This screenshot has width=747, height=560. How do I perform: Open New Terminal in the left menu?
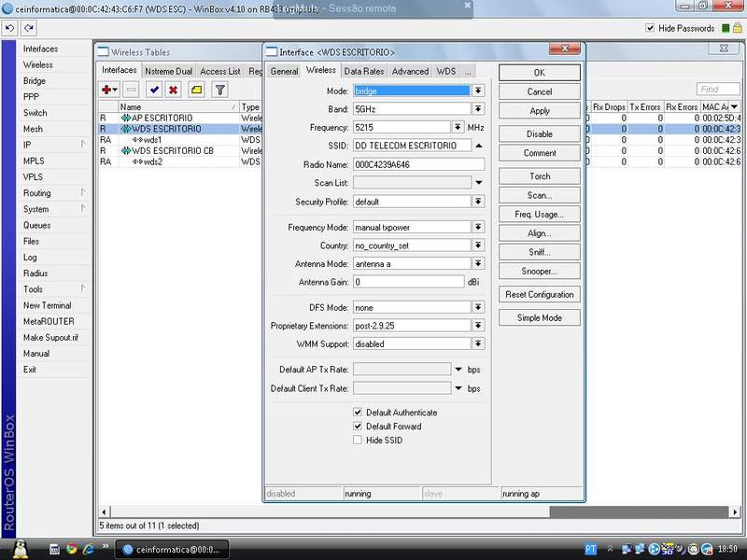click(x=48, y=305)
